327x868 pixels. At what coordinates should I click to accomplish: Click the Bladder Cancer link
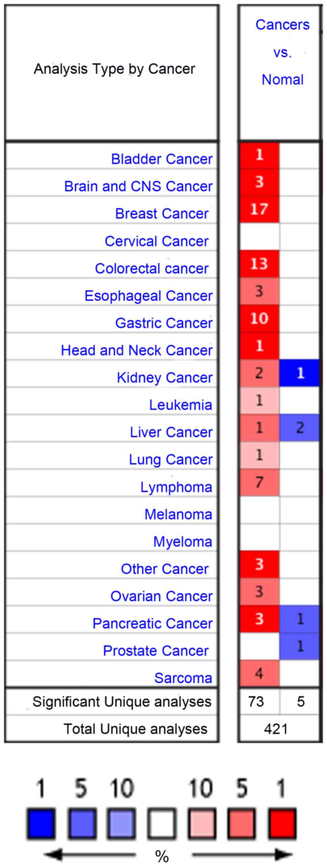tap(162, 159)
